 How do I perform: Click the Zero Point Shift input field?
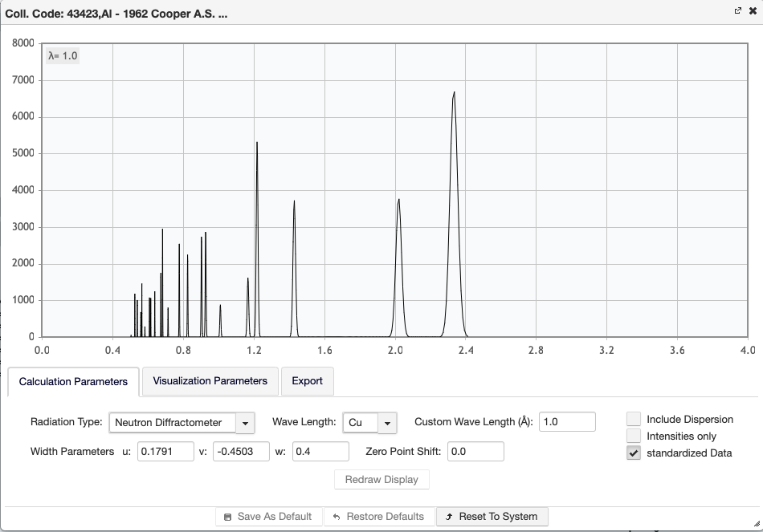[x=475, y=452]
